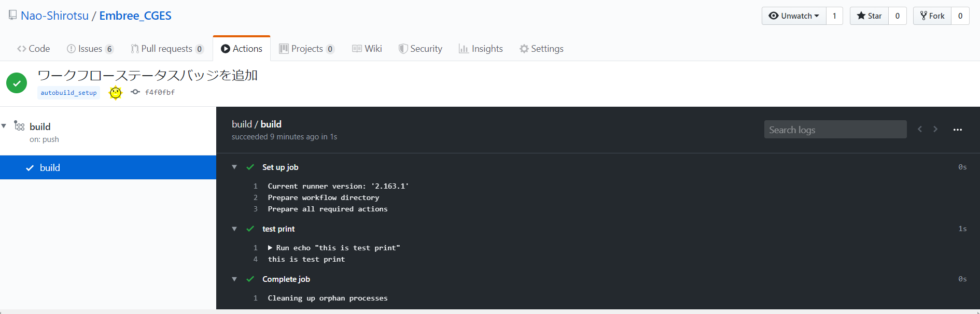The image size is (980, 314).
Task: Click the Complete job step title
Action: pyautogui.click(x=286, y=279)
